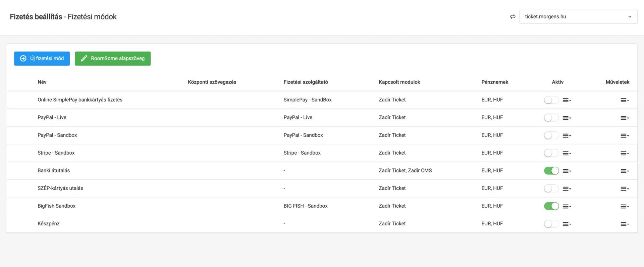This screenshot has height=267, width=644.
Task: Click the BIG FISH - Sandbox provider cell
Action: click(x=306, y=206)
